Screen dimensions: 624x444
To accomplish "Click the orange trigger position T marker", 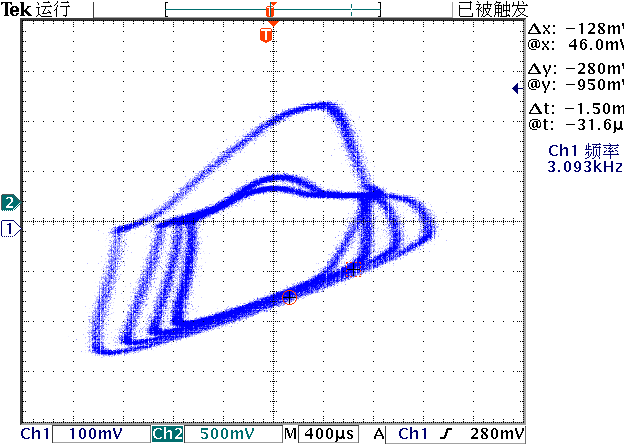I will (266, 35).
